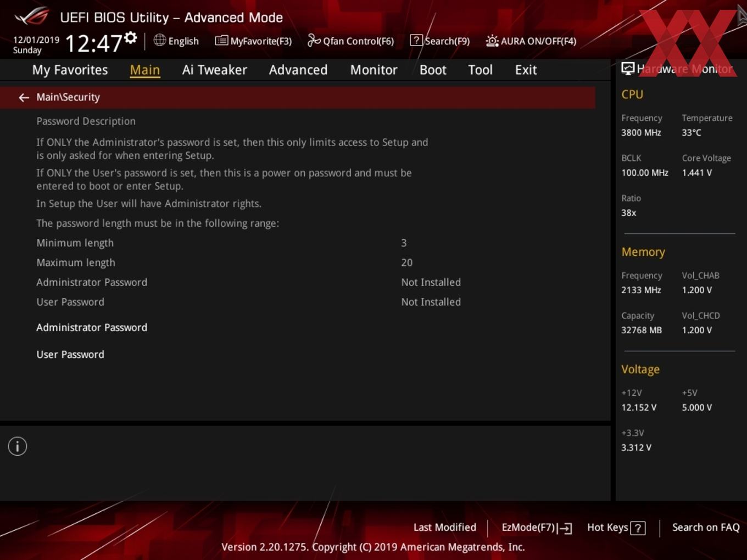747x560 pixels.
Task: Click the 12/01/2019 date
Action: (x=36, y=40)
